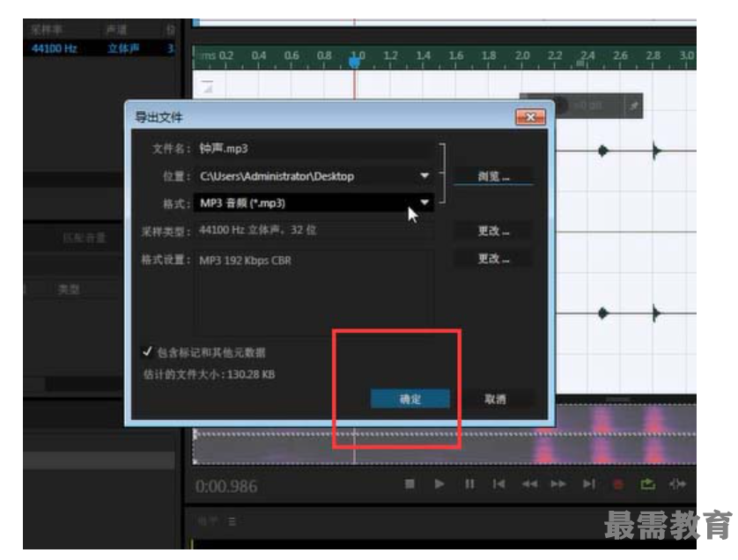This screenshot has height=560, width=738.
Task: Open the location path dropdown arrow
Action: [424, 175]
